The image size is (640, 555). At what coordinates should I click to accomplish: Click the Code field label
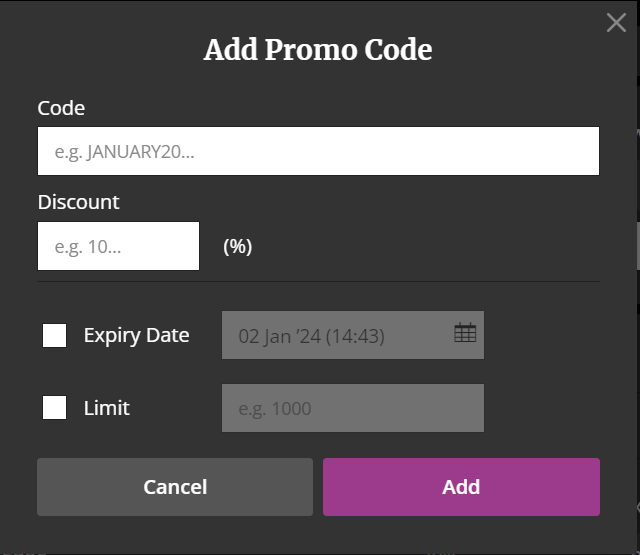point(61,108)
